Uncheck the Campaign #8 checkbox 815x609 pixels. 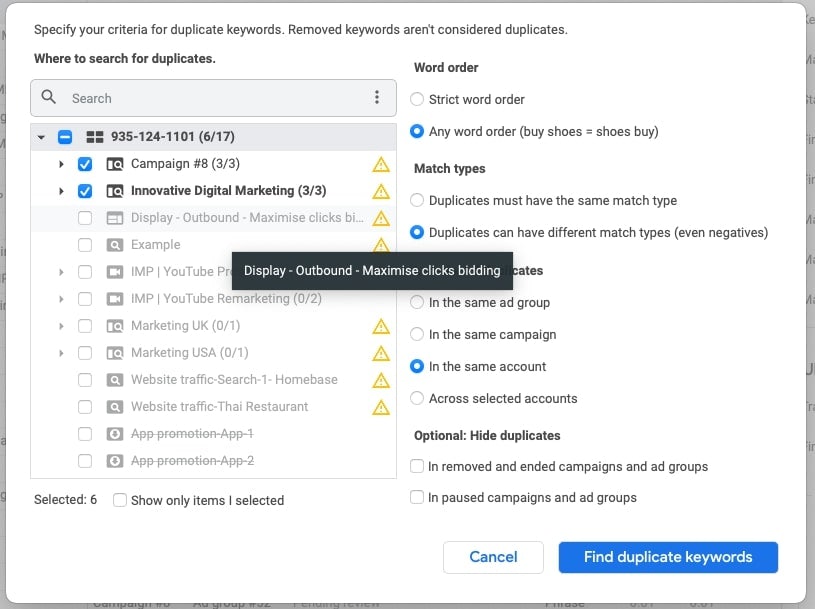[x=85, y=164]
